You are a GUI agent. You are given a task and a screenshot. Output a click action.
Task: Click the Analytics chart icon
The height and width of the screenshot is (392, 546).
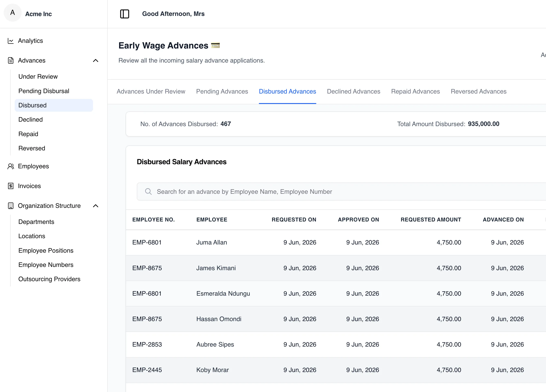click(x=11, y=41)
